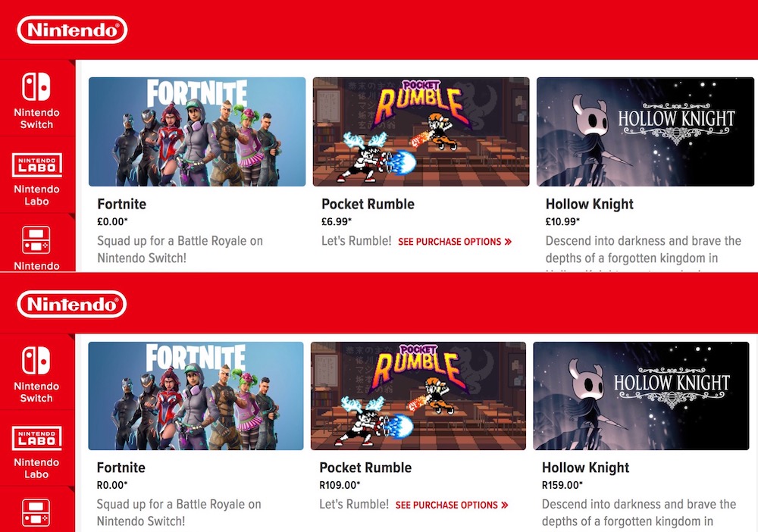
Task: Open Fortnite banner image priced in pounds
Action: pos(197,132)
